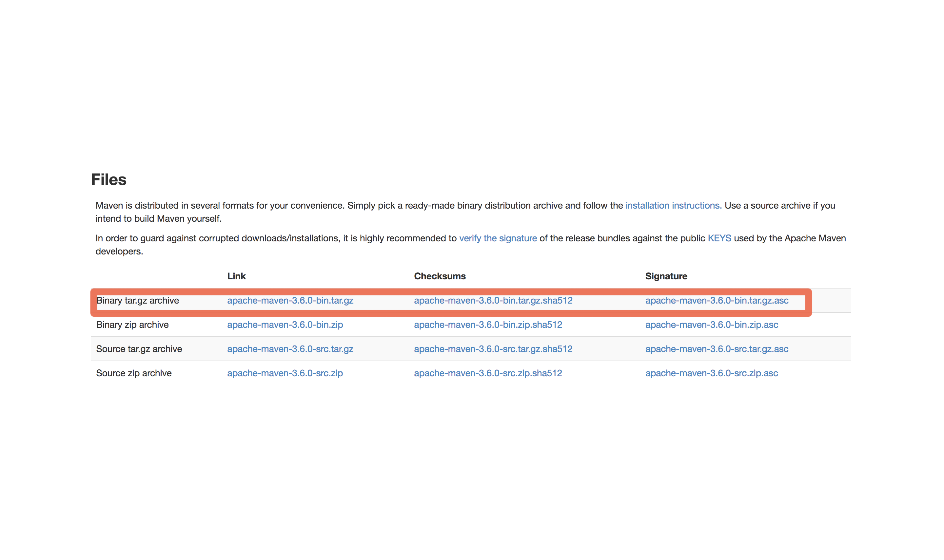The width and height of the screenshot is (944, 560).
Task: Select the 'Source tar.gz archive' row label
Action: (x=139, y=349)
